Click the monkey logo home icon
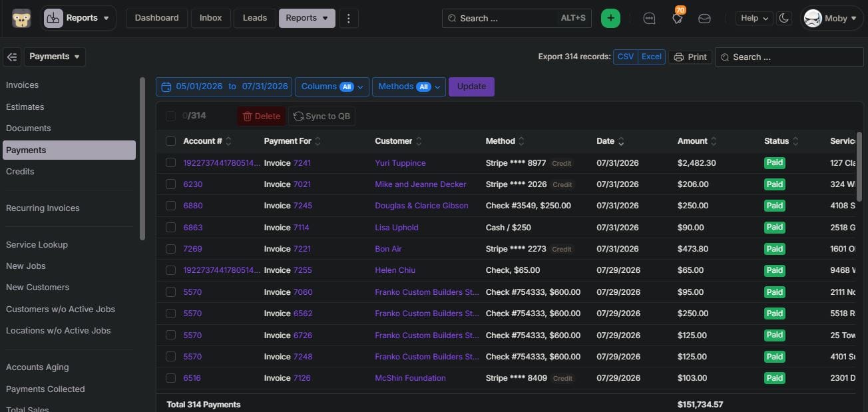 (x=21, y=18)
